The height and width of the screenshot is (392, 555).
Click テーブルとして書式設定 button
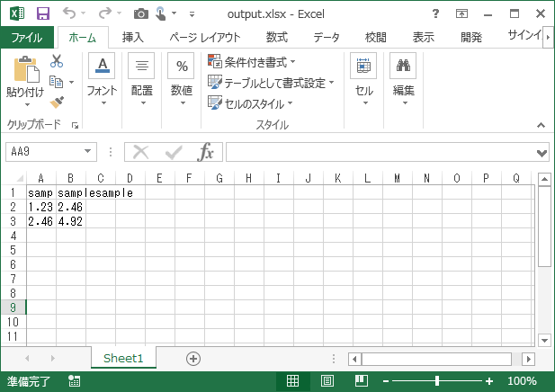point(271,83)
